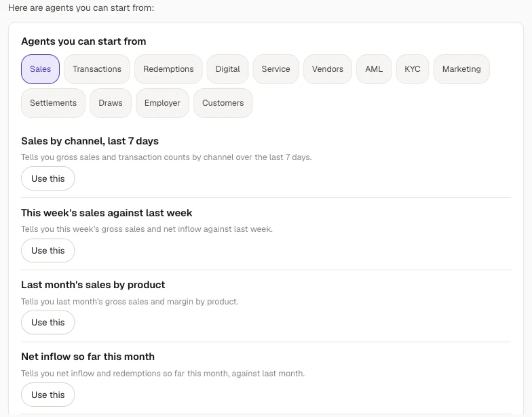532x417 pixels.
Task: Click description about gross sales by channel
Action: pyautogui.click(x=166, y=157)
